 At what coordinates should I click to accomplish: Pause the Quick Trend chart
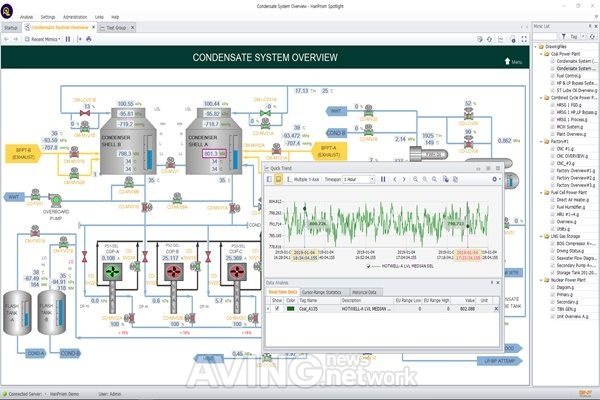click(x=383, y=179)
